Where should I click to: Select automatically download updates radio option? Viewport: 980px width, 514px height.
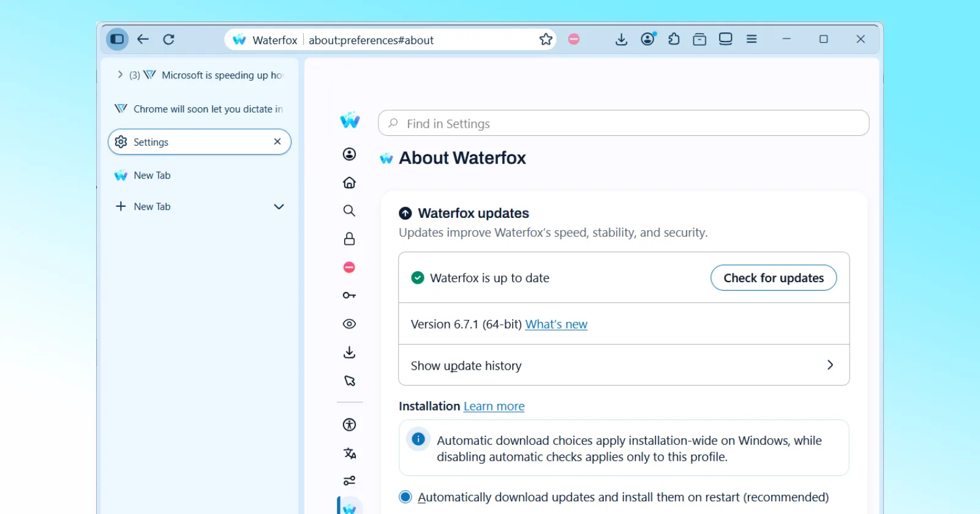coord(405,497)
